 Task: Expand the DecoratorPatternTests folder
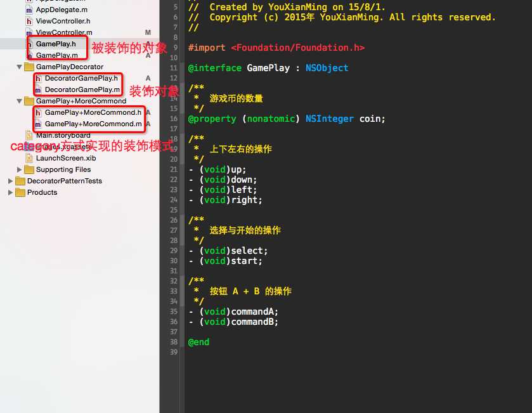click(x=10, y=181)
